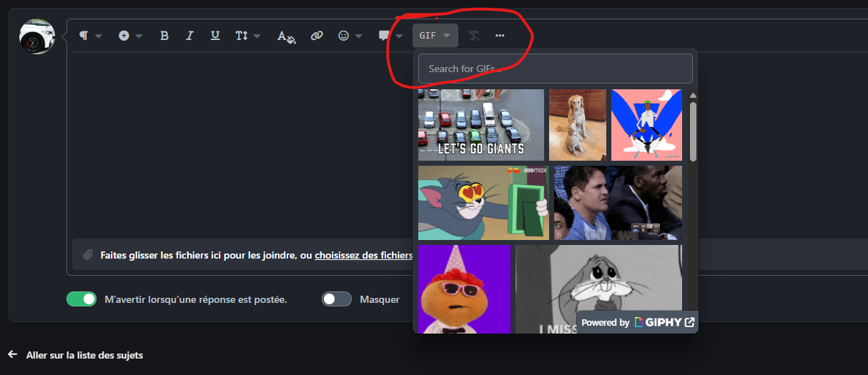Viewport: 868px width, 375px height.
Task: Open the paragraph format tool
Action: [x=84, y=36]
